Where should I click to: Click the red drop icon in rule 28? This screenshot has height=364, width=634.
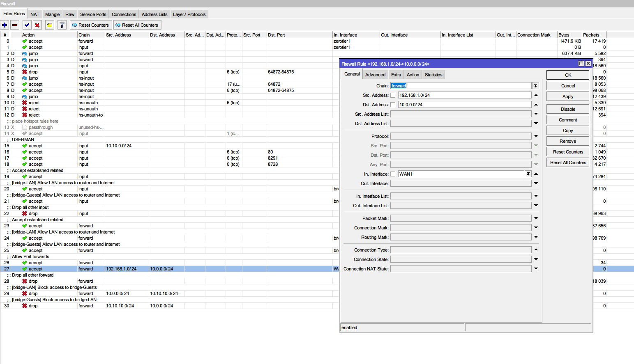25,281
